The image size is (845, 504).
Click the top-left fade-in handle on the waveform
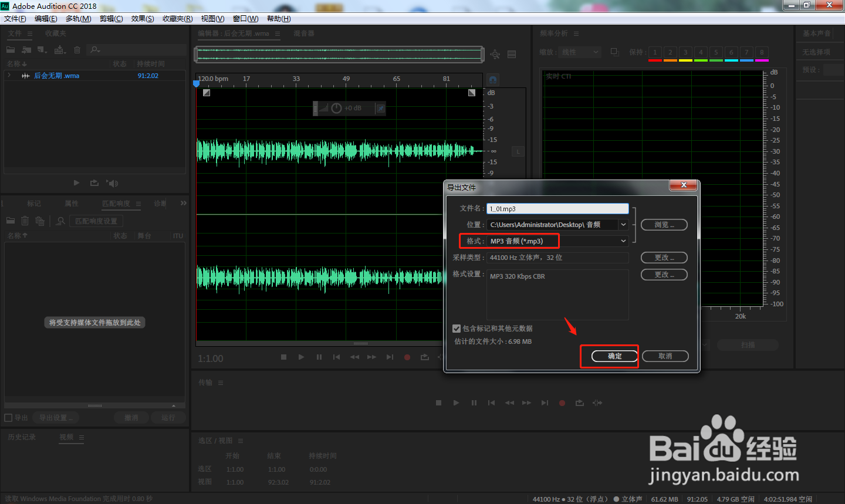(x=207, y=93)
